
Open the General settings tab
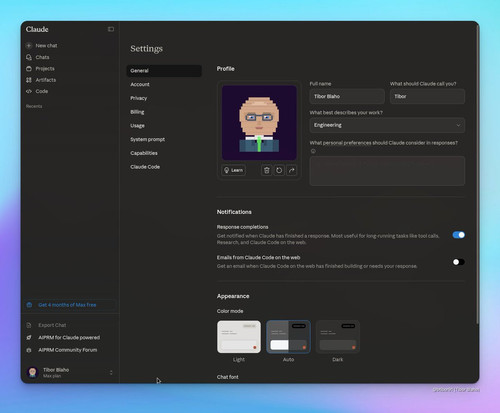click(x=164, y=71)
